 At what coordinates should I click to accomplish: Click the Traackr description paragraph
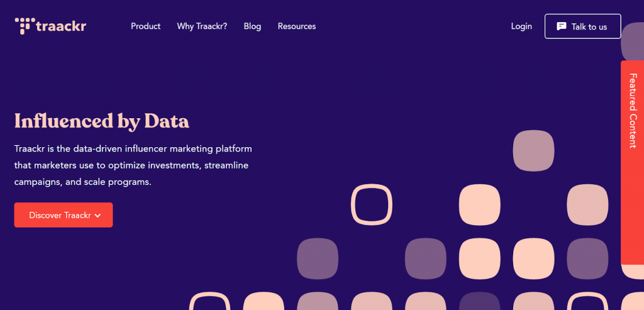point(133,165)
